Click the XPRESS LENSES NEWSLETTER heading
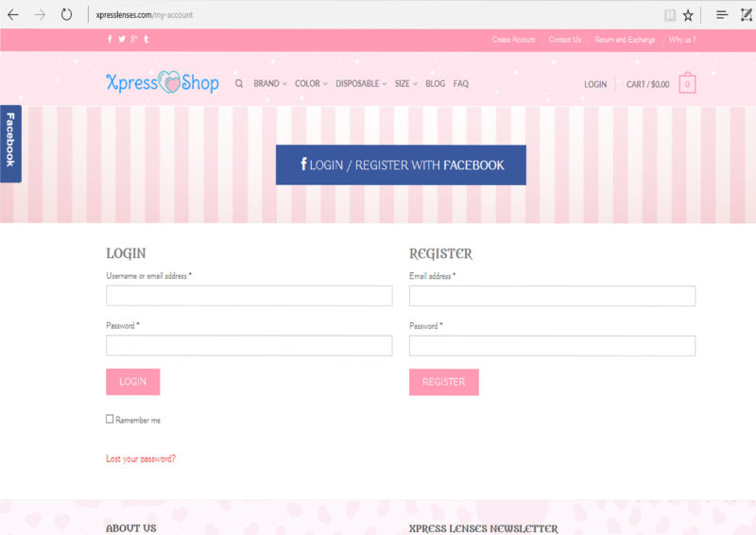The width and height of the screenshot is (756, 535). click(484, 528)
